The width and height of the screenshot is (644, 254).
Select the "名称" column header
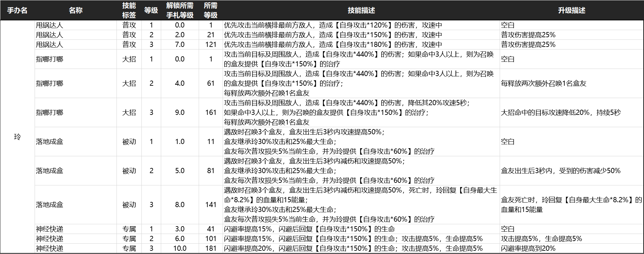pyautogui.click(x=76, y=10)
